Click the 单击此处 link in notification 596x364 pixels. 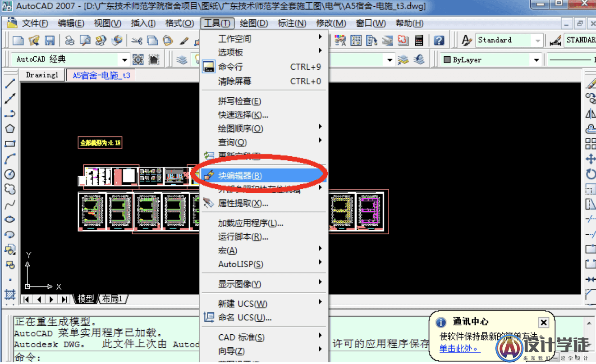point(460,349)
